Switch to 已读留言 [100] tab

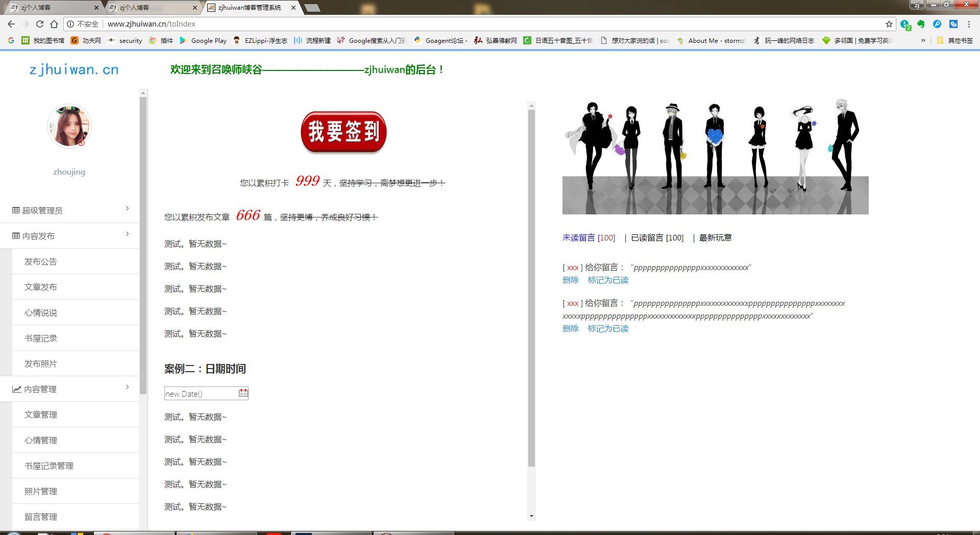(657, 237)
